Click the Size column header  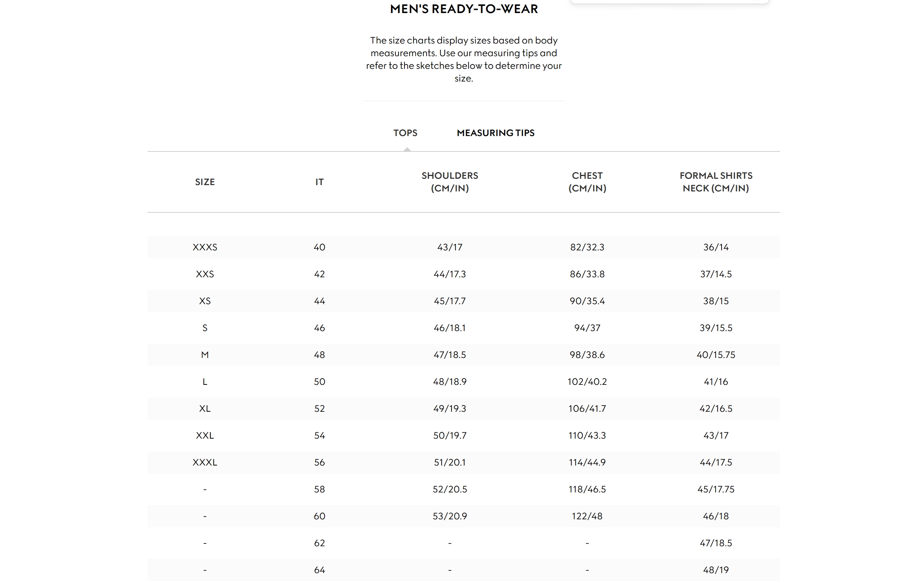coord(205,182)
